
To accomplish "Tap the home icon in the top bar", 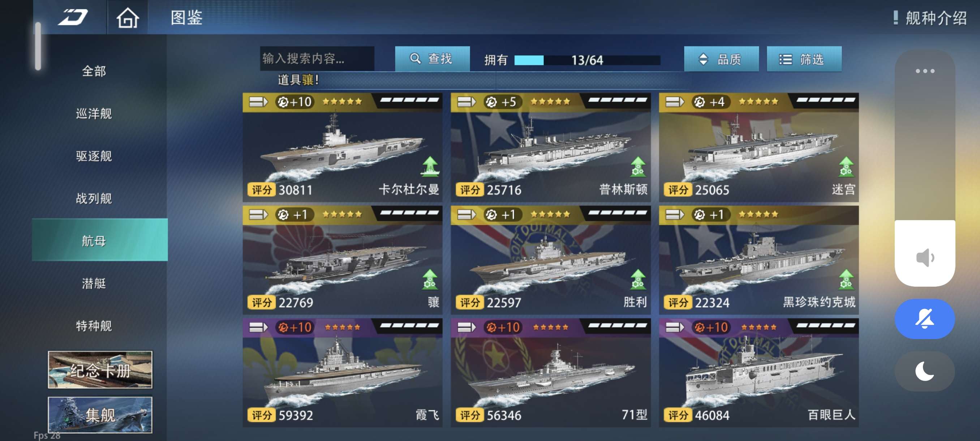I will tap(128, 17).
